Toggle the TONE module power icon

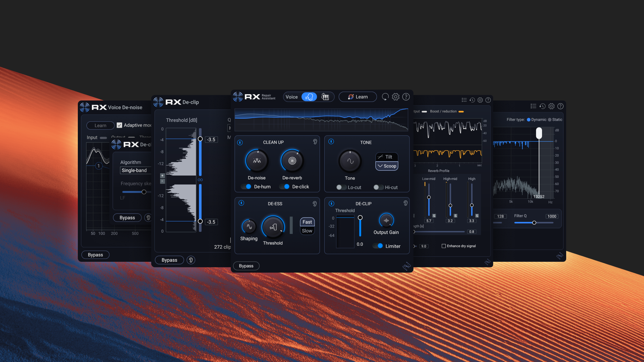tap(331, 141)
